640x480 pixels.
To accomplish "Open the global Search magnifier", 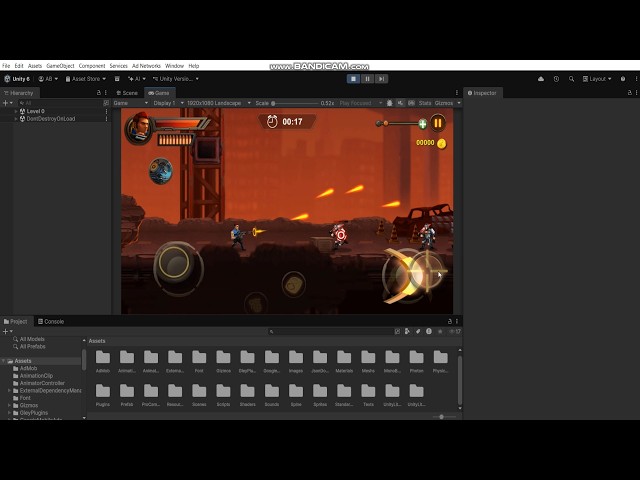I will coord(571,79).
